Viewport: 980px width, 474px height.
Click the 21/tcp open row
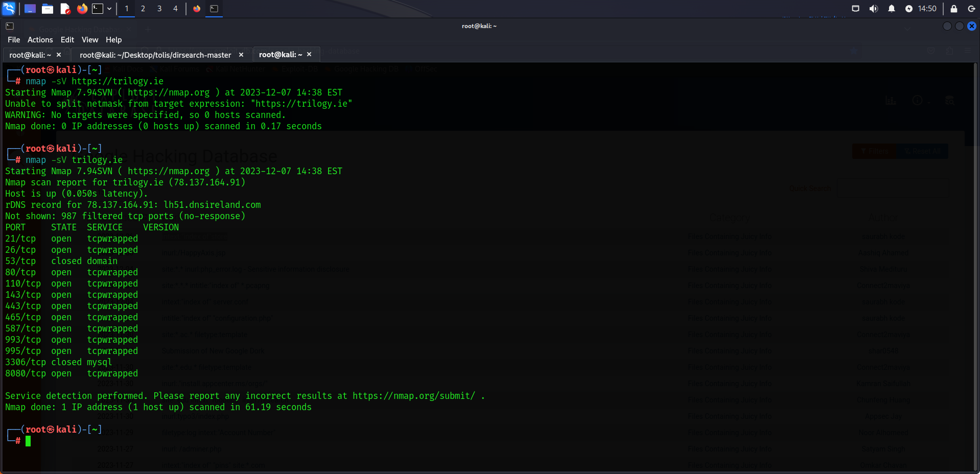72,239
